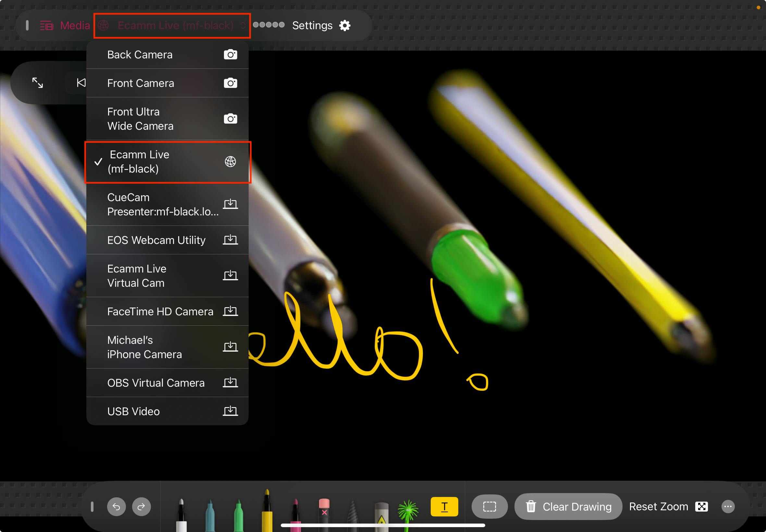This screenshot has height=532, width=766.
Task: Redo the drawing stroke
Action: coord(142,506)
